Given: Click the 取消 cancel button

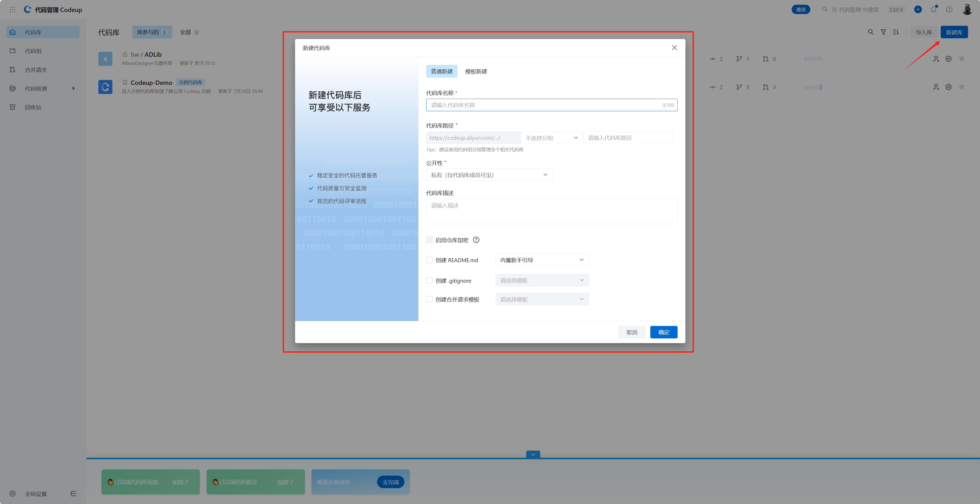Looking at the screenshot, I should click(632, 332).
